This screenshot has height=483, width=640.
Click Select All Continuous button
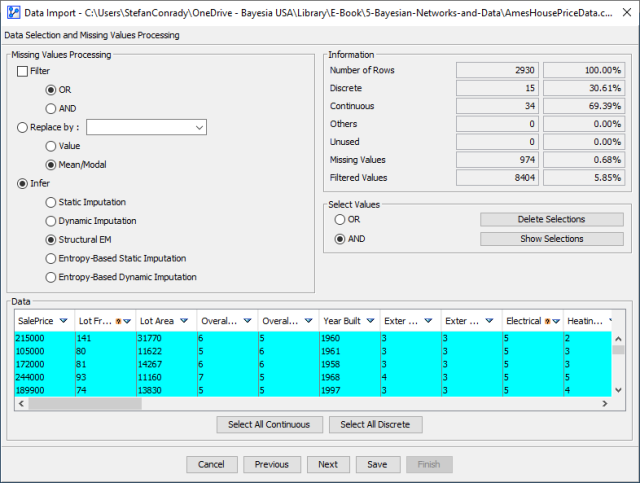point(269,425)
